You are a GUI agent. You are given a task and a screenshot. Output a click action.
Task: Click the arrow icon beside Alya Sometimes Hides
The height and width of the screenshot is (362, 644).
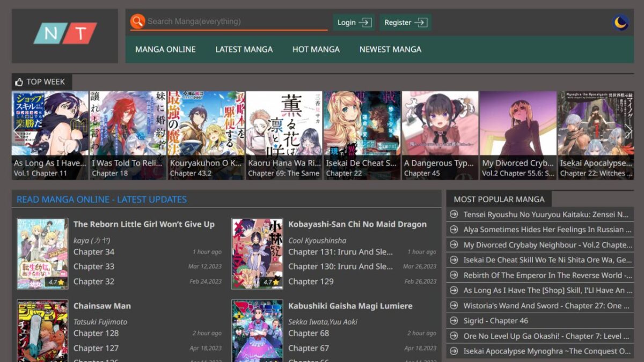pos(454,229)
